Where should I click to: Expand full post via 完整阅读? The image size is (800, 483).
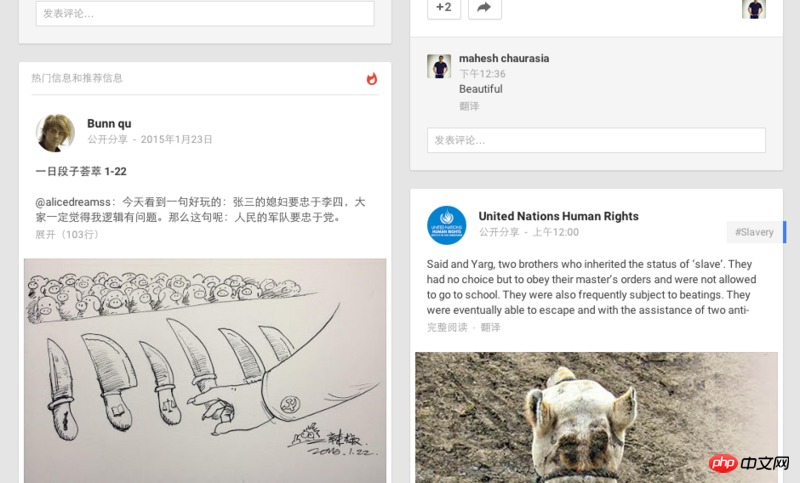pyautogui.click(x=447, y=327)
